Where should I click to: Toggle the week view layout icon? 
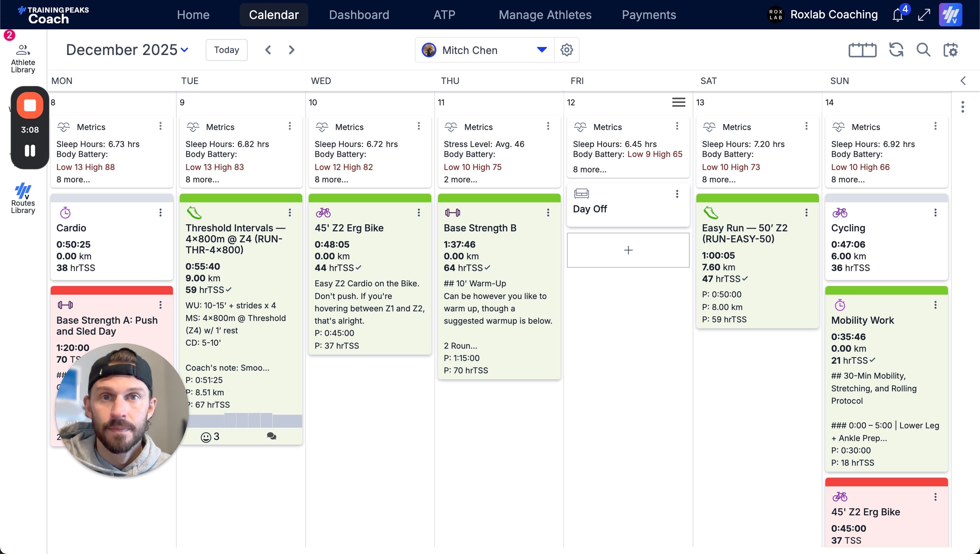pos(862,50)
